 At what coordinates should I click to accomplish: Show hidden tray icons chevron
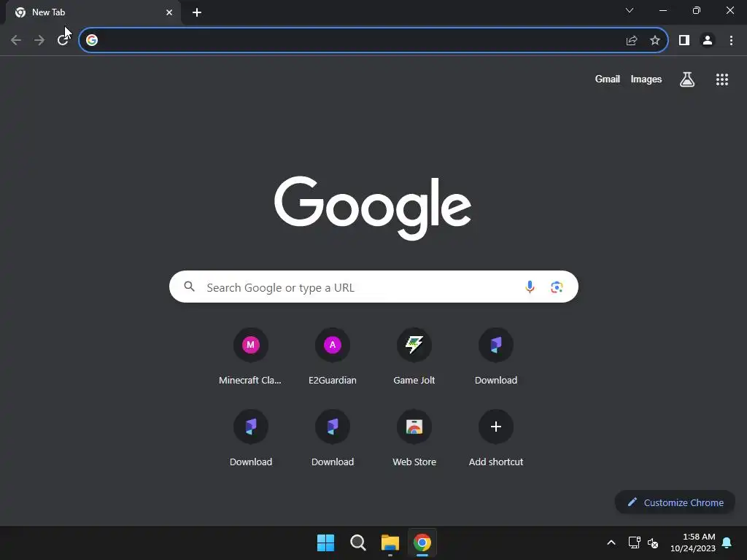point(611,542)
